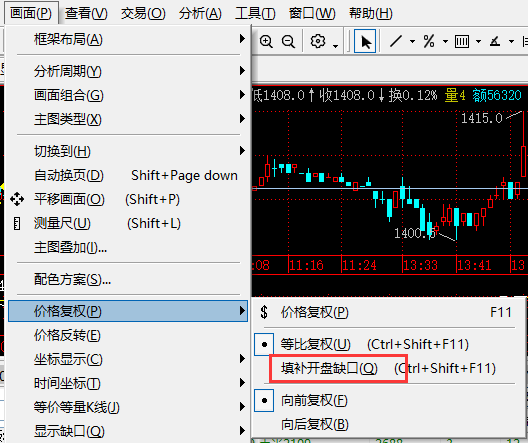This screenshot has height=443, width=528.
Task: Select the vertical cycle lines tool
Action: tap(462, 41)
